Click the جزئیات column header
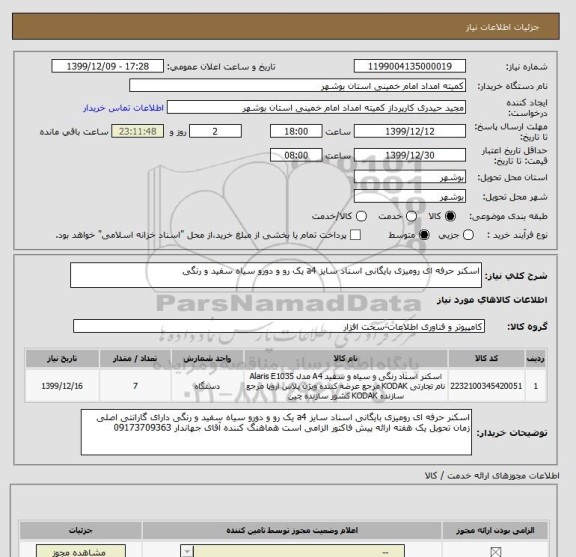576x557 pixels. [81, 530]
